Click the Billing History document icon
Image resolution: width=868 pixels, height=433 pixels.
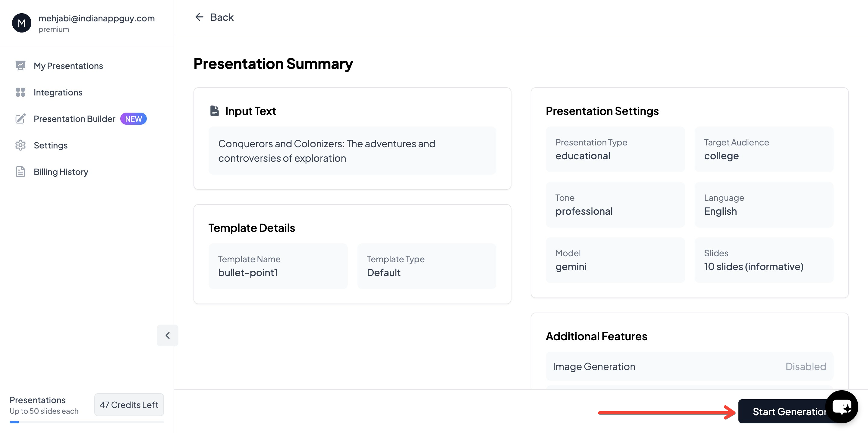click(x=20, y=172)
